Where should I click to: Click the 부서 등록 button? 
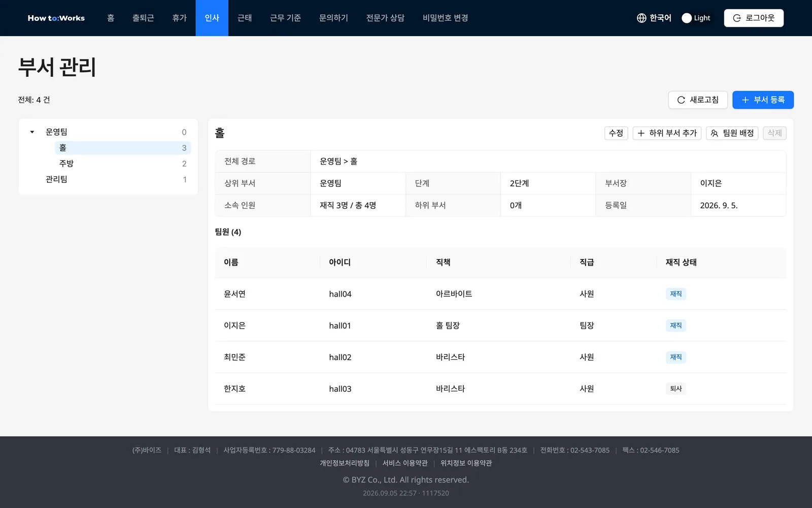(x=763, y=100)
